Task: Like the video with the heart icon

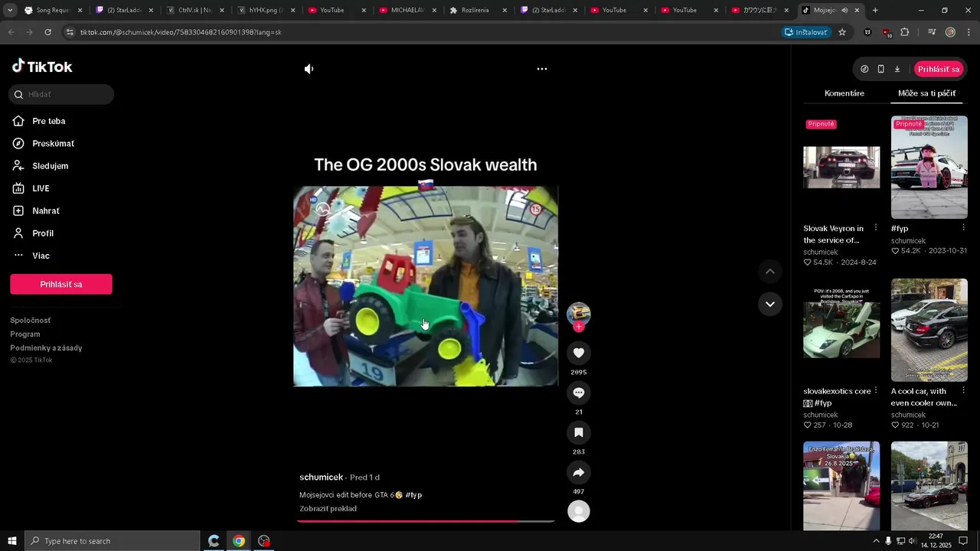Action: (579, 353)
